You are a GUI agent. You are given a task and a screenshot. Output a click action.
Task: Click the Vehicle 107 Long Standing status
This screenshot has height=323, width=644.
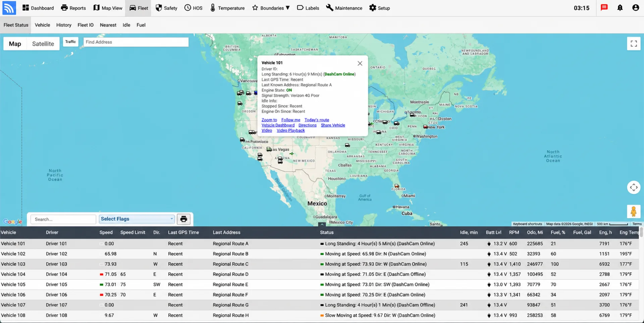(380, 305)
